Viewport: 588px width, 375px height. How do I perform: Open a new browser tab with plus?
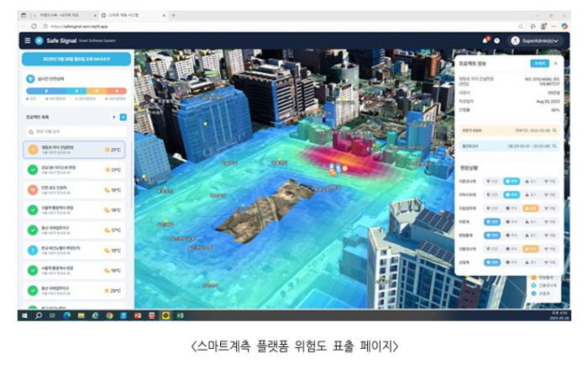(x=174, y=15)
